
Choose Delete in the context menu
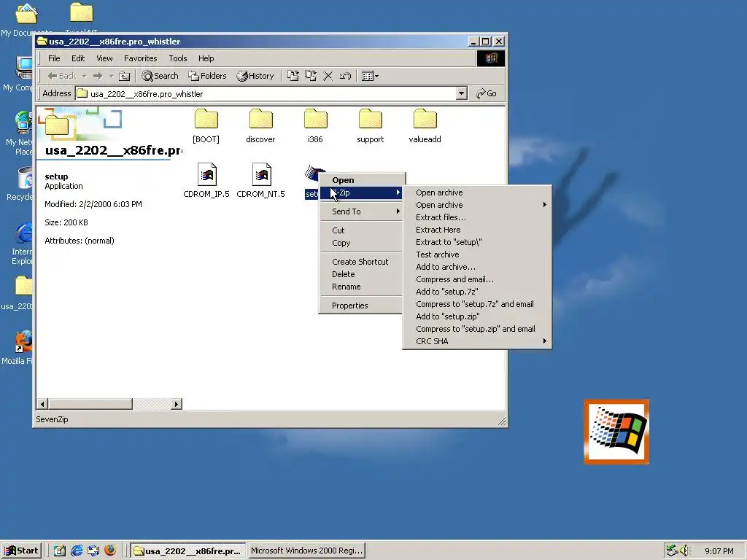(361, 274)
